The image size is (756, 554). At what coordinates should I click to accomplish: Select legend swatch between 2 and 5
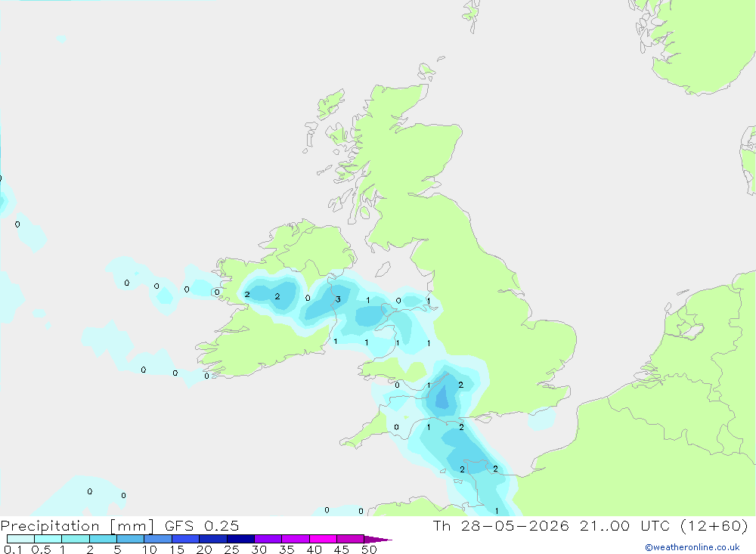click(x=103, y=539)
